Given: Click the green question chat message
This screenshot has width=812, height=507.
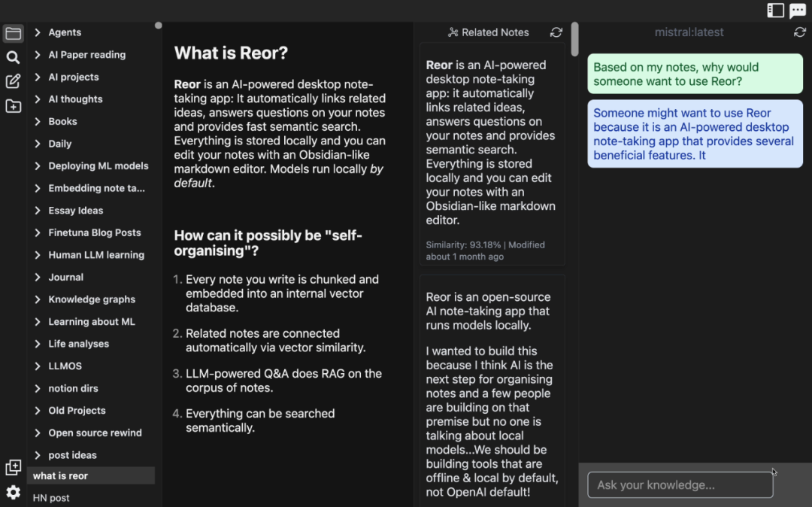Looking at the screenshot, I should [x=695, y=74].
